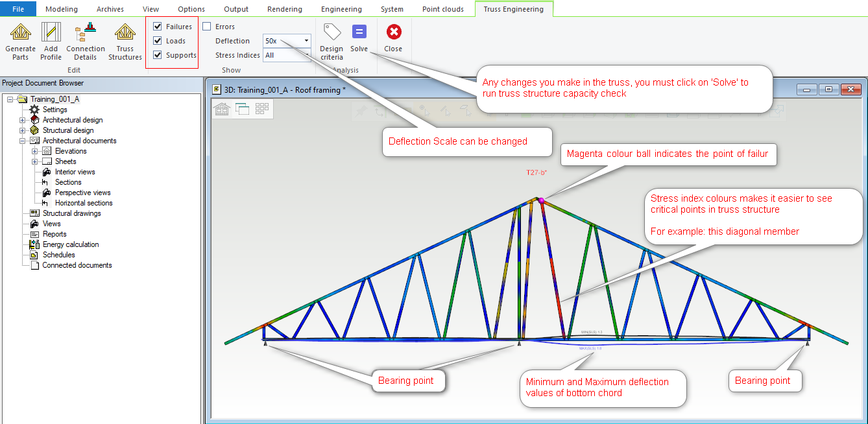Click the magenta failure point ball
This screenshot has width=868, height=424.
click(540, 201)
